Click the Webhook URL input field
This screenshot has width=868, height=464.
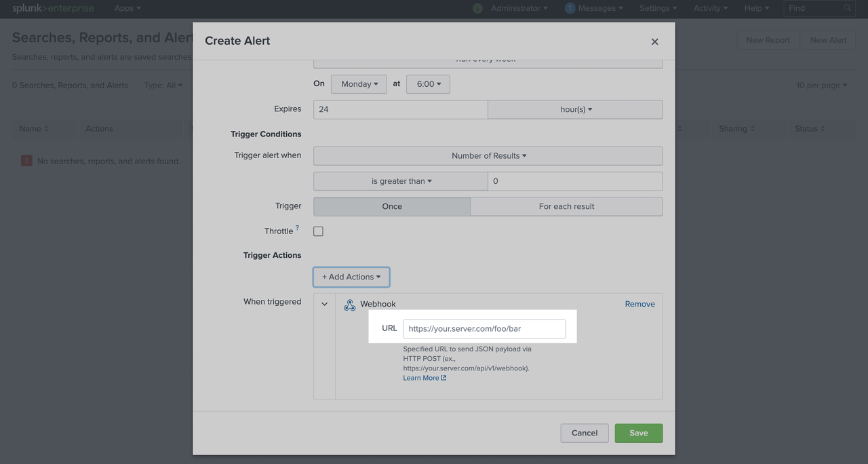[x=484, y=329]
